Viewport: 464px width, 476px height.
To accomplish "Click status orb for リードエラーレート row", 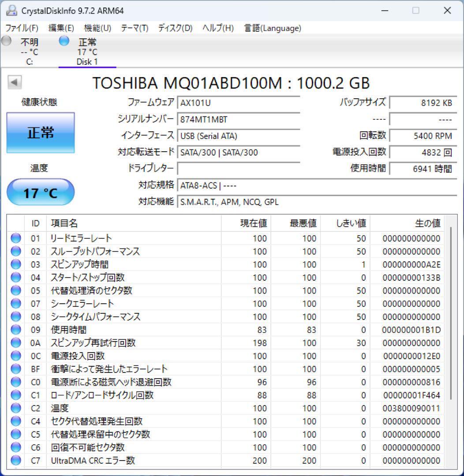I will (16, 238).
